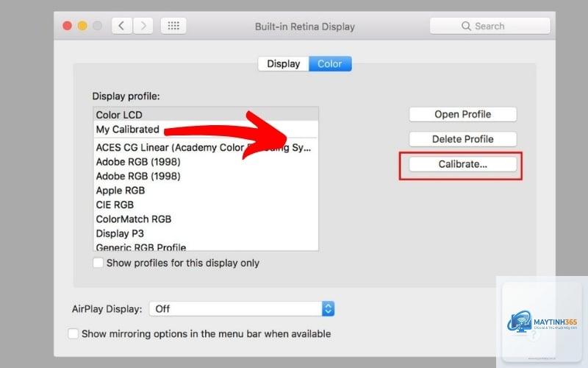
Task: Click the magnifying glass search icon
Action: (x=466, y=26)
